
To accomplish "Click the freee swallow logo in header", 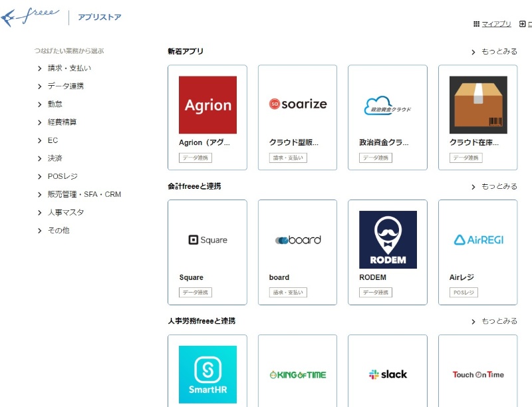I will click(31, 17).
